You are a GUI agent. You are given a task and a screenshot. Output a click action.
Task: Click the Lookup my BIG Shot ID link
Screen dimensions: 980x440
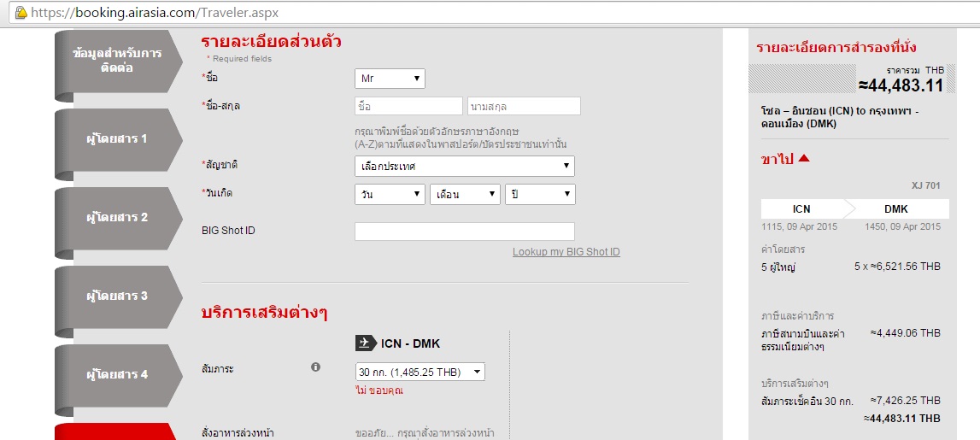pos(566,252)
